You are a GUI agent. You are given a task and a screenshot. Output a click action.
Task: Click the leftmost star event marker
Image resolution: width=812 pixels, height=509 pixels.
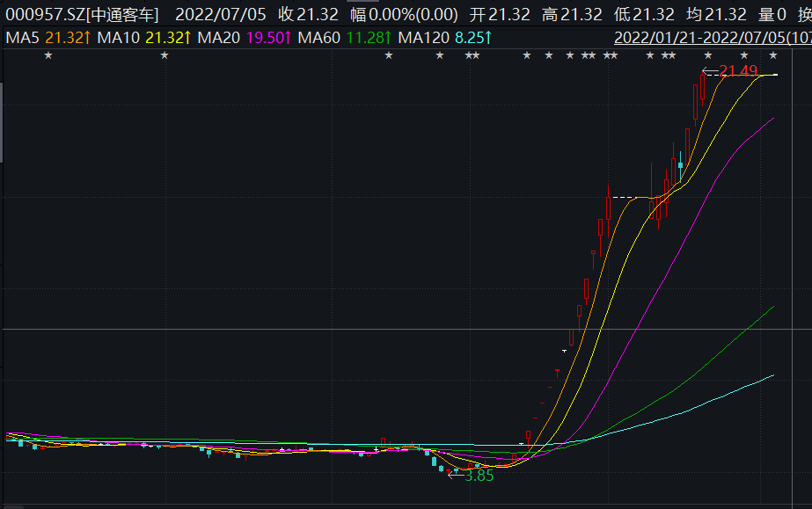click(48, 56)
